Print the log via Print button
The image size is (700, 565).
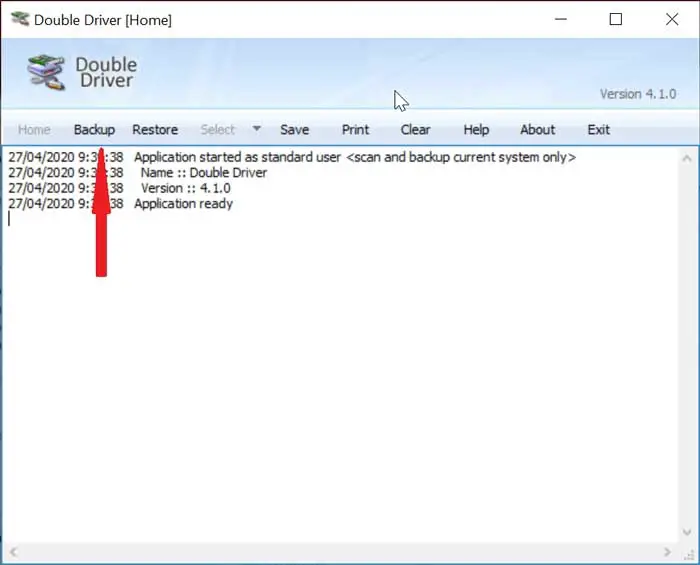(x=355, y=130)
